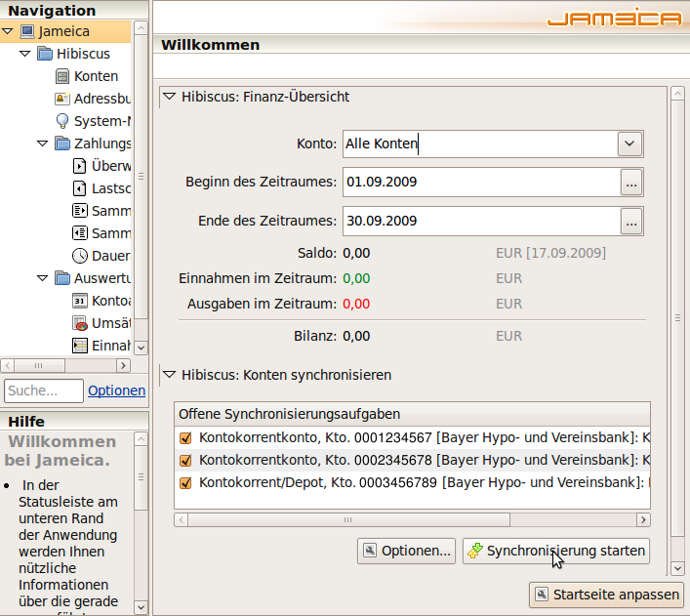Click red Ausgaben im Zeitraum value
The image size is (690, 616).
pos(356,304)
